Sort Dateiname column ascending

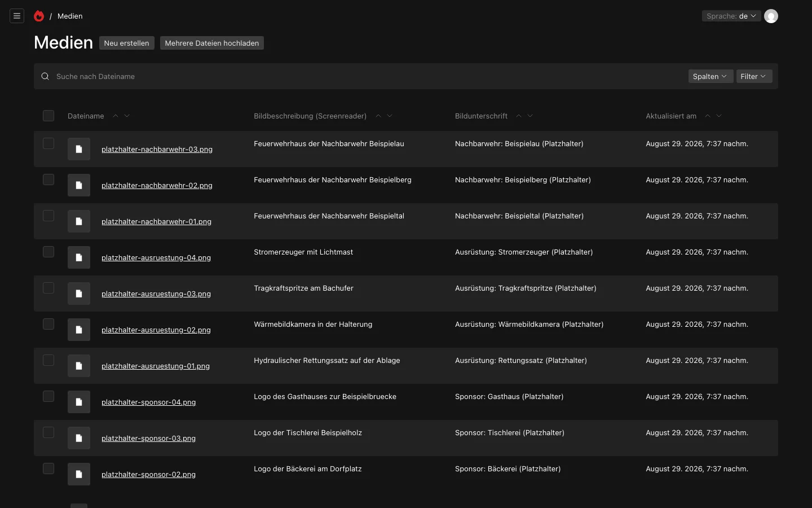pyautogui.click(x=116, y=116)
